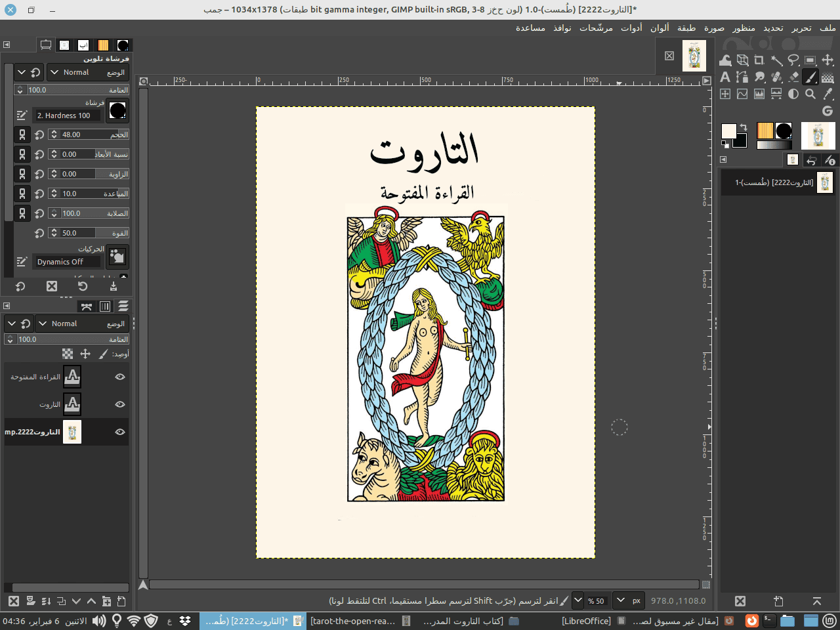
Task: Open the صورة menu
Action: pos(714,28)
